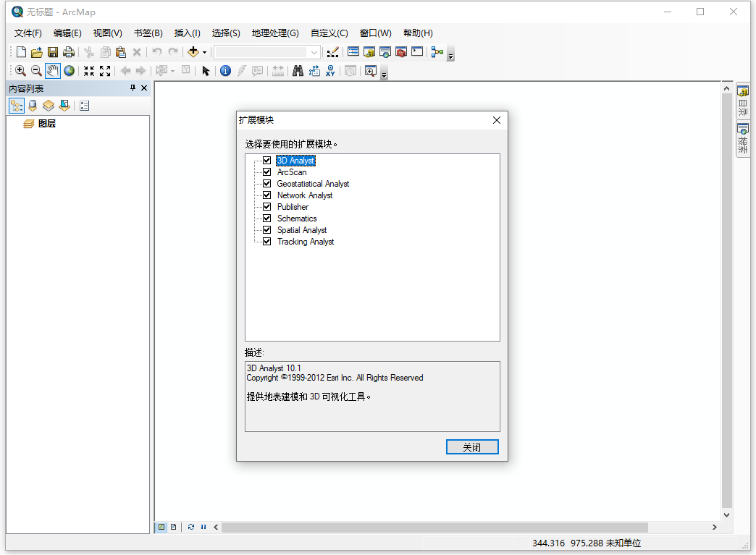Disable the Publisher extension

tap(266, 207)
